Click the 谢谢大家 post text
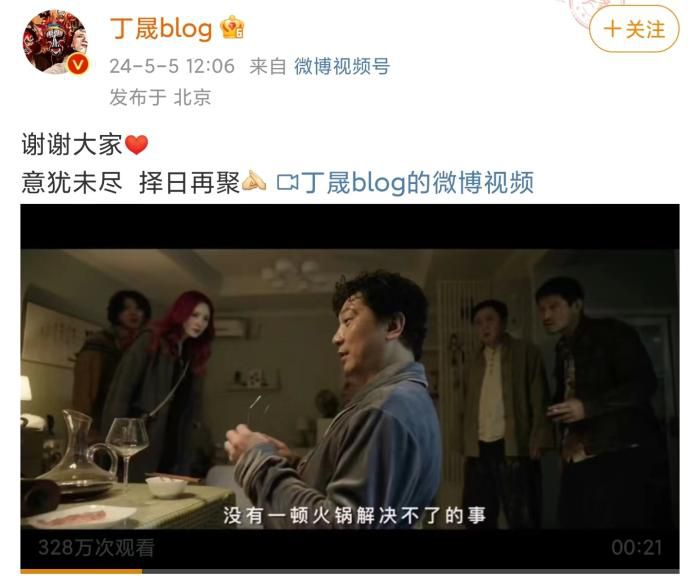This screenshot has width=700, height=586. coord(71,145)
